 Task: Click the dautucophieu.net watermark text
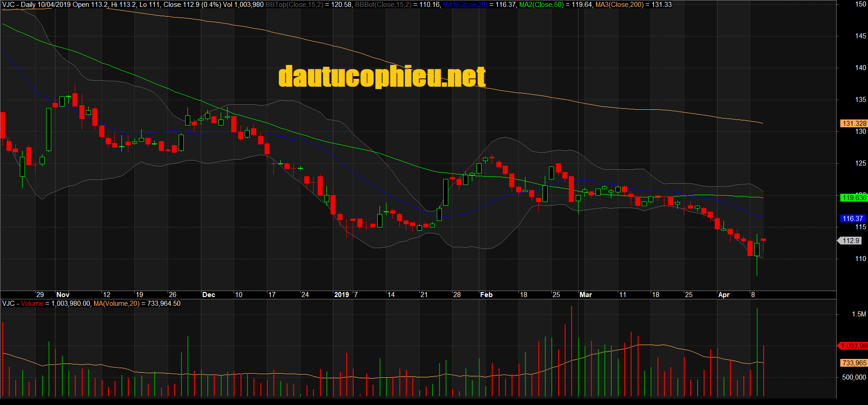pyautogui.click(x=382, y=77)
